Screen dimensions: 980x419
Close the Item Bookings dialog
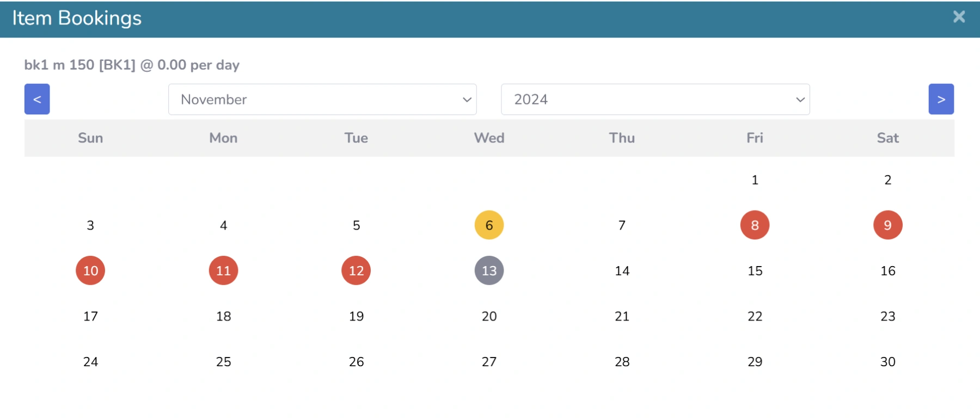click(959, 17)
